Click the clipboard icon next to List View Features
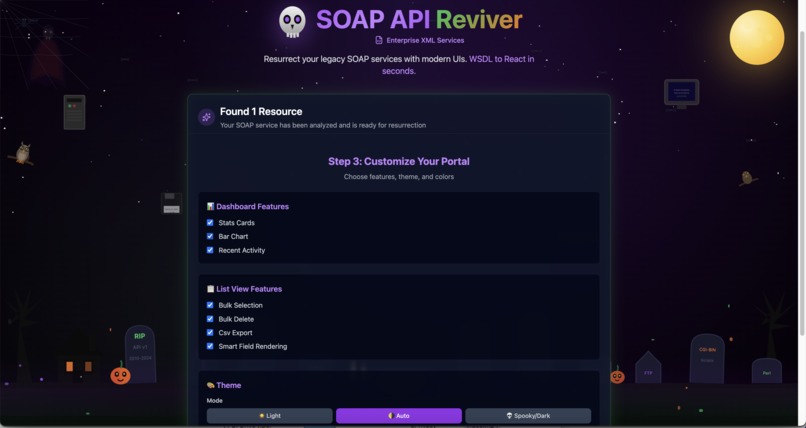The height and width of the screenshot is (428, 806). pos(210,289)
